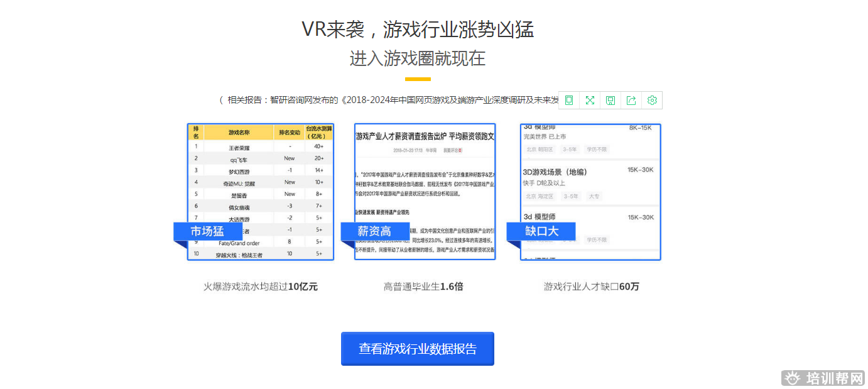This screenshot has height=389, width=868.
Task: Click the 培训帮网 watermark logo
Action: click(x=823, y=378)
